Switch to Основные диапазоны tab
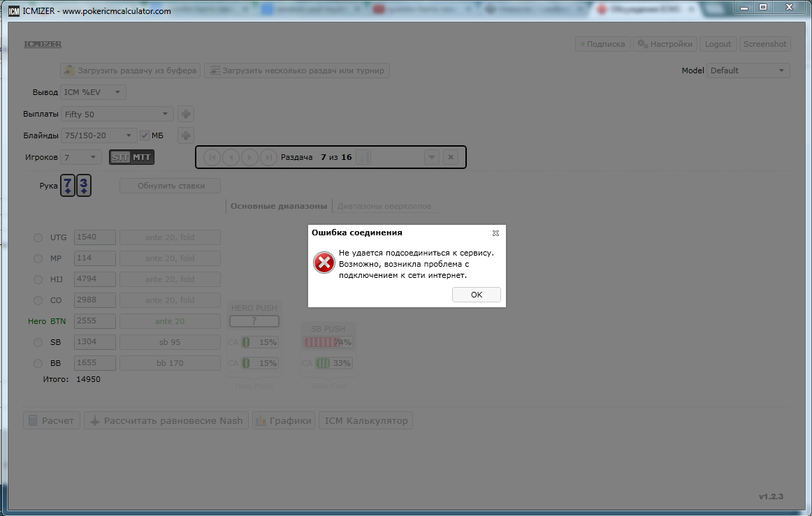 (x=279, y=206)
